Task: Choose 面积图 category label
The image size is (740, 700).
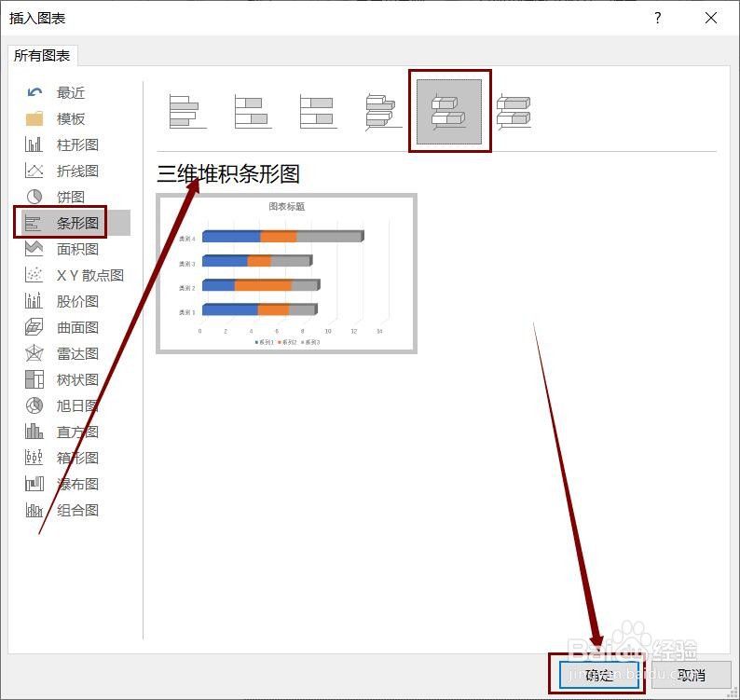Action: point(78,249)
